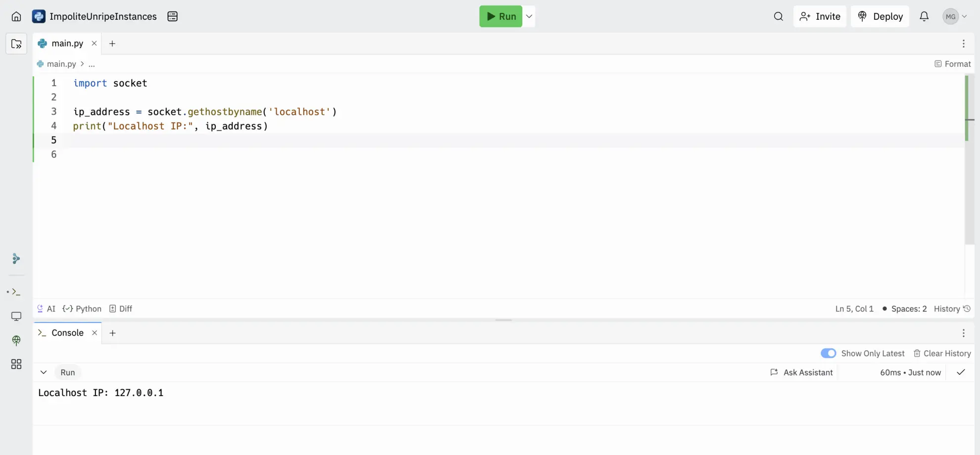Go to the Replit home icon
This screenshot has width=980, height=455.
click(16, 16)
